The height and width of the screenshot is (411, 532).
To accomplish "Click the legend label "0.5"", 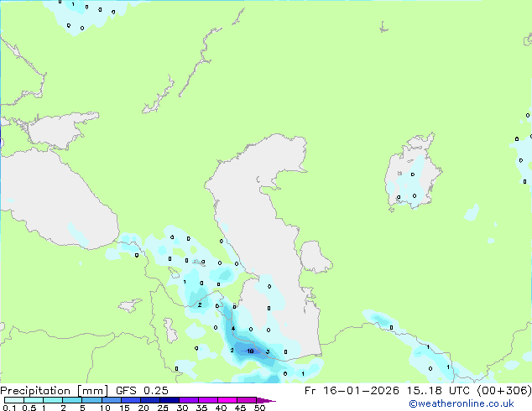I will pos(29,408).
